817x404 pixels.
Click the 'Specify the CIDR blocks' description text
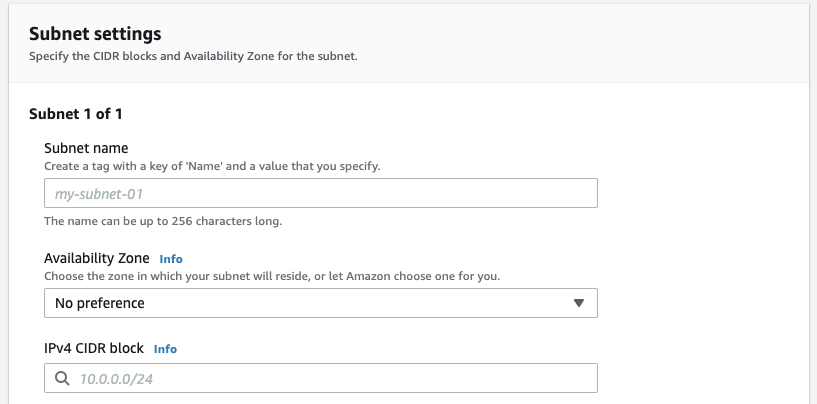(193, 56)
